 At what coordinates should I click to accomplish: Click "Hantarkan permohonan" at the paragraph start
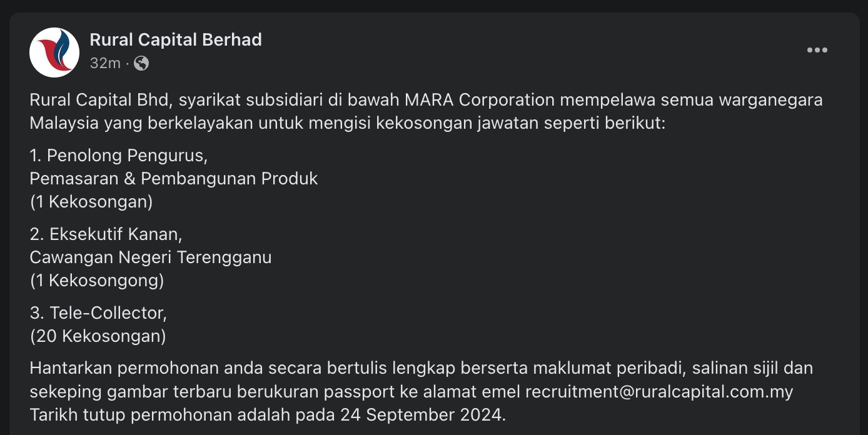[118, 368]
